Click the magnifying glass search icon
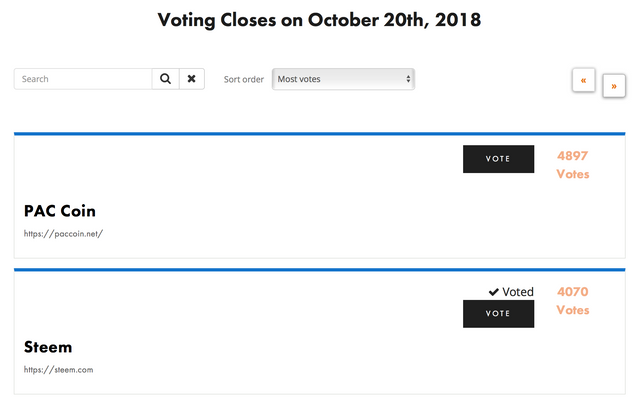 165,79
